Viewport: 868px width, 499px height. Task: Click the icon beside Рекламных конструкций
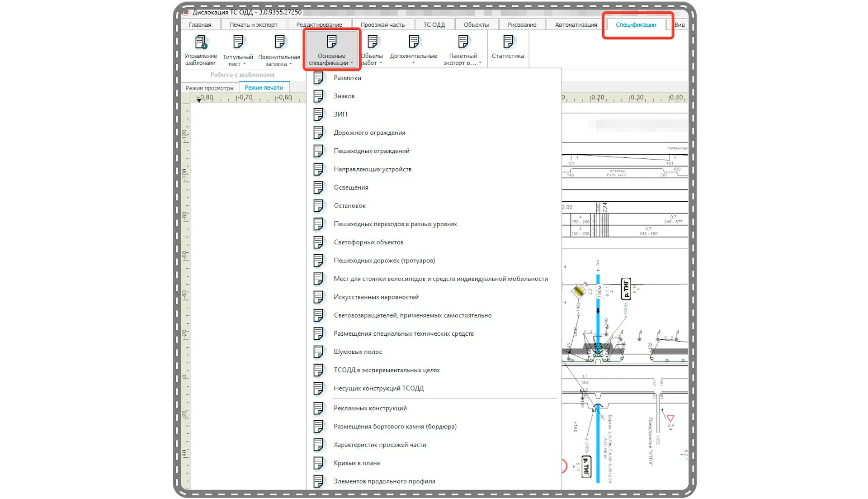pos(318,408)
